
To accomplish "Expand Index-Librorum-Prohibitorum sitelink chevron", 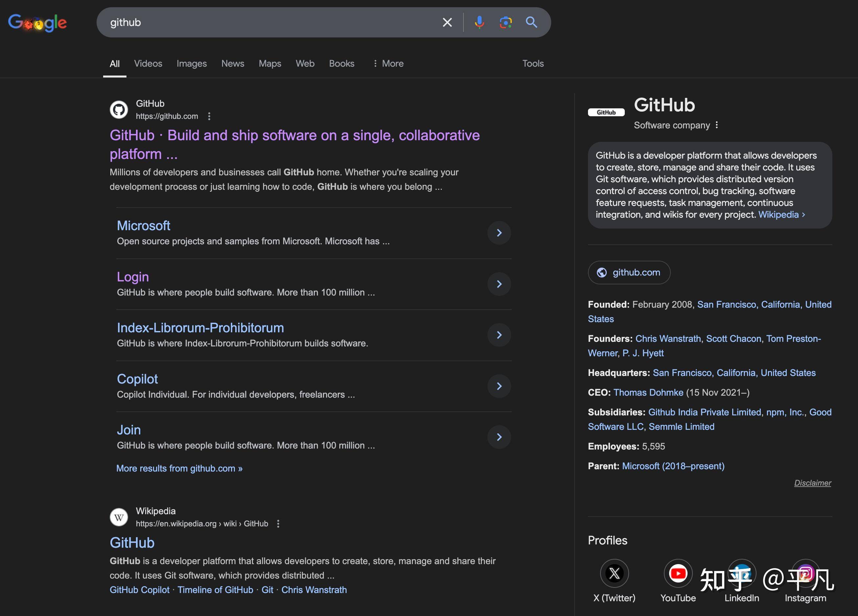I will click(499, 335).
